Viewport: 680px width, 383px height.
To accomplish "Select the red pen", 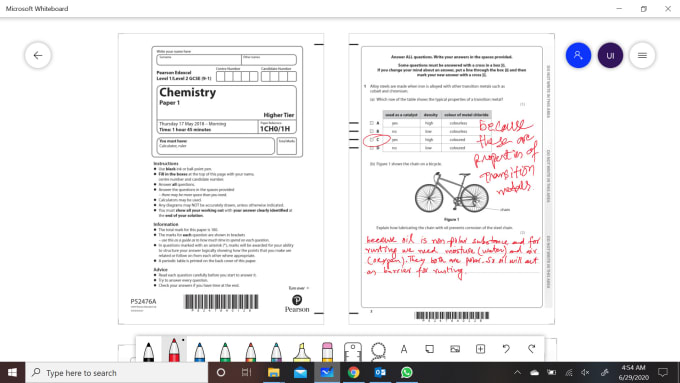I will pos(174,350).
